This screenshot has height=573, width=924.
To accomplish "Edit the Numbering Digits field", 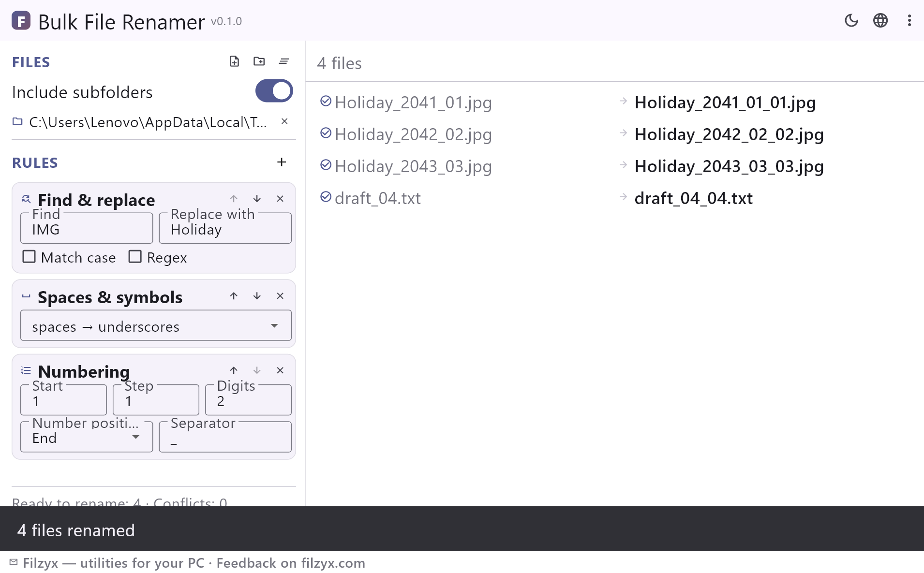I will pyautogui.click(x=248, y=400).
